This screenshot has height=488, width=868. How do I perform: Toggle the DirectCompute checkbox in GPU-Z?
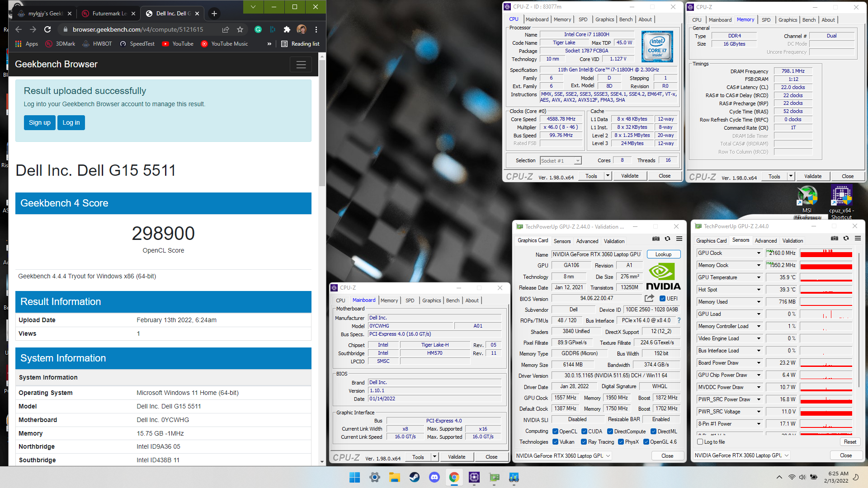[x=610, y=432]
